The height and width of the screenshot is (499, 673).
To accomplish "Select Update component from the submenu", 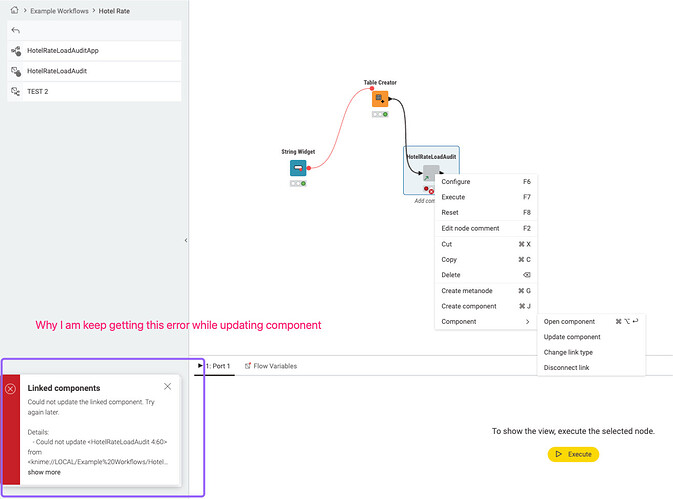I will [x=572, y=337].
